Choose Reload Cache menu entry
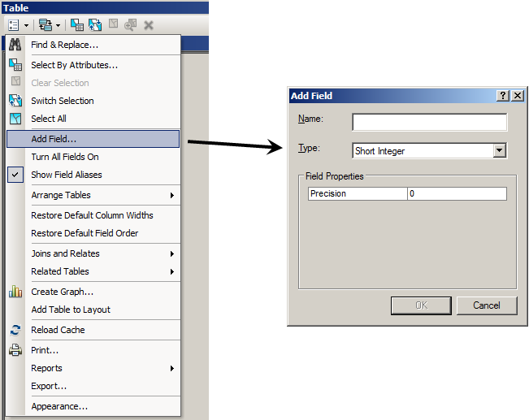This screenshot has width=529, height=420. click(x=93, y=330)
